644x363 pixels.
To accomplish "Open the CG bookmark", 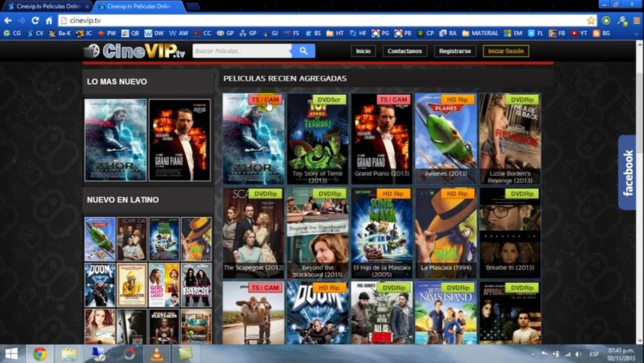I will coord(12,33).
